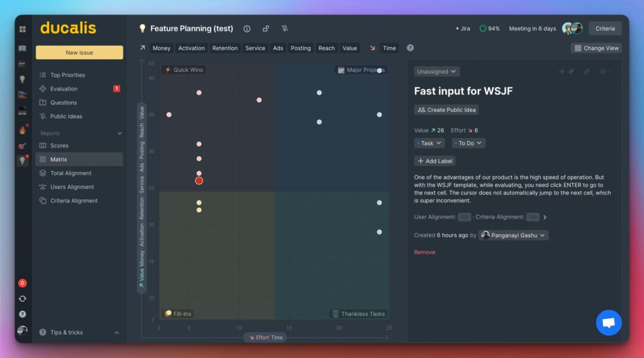The width and height of the screenshot is (644, 358).
Task: Go to Total Alignment report
Action: point(70,173)
